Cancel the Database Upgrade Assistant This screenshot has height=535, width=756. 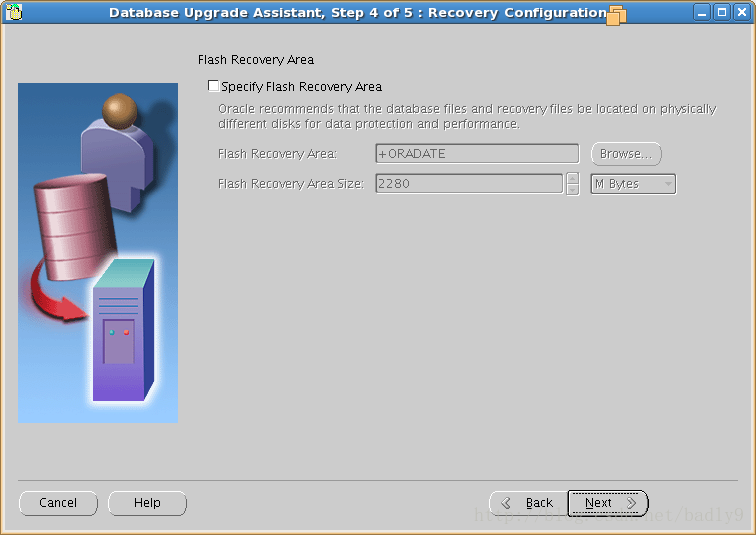tap(58, 503)
